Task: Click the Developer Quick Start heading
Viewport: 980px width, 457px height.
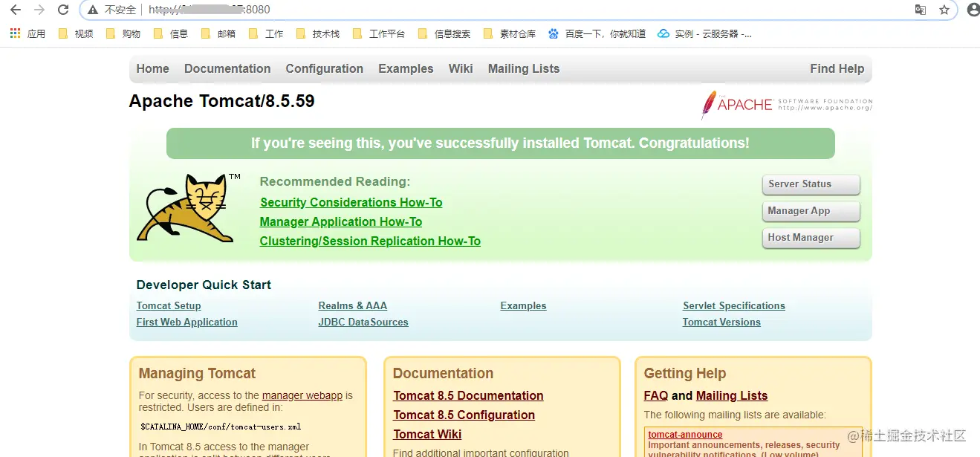Action: (204, 285)
